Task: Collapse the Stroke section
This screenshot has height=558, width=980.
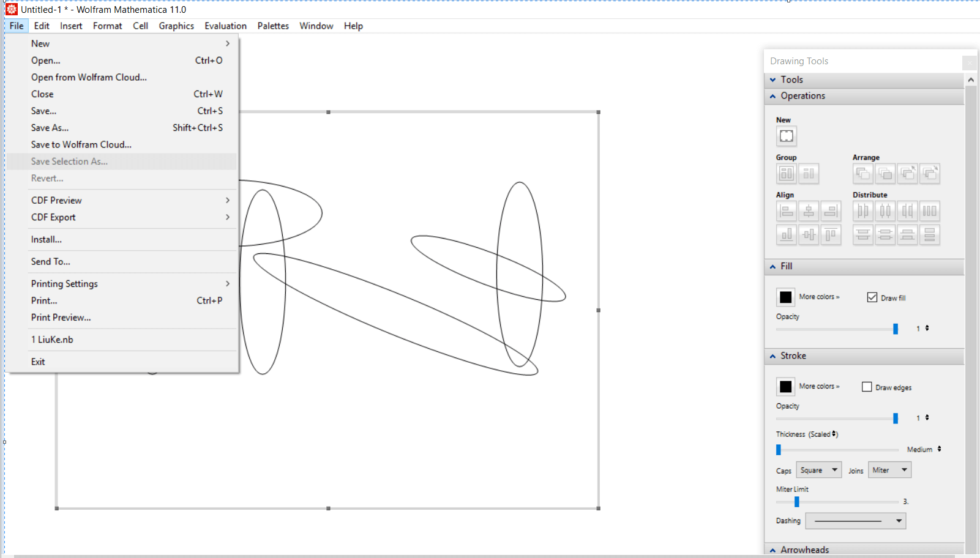Action: click(x=773, y=356)
